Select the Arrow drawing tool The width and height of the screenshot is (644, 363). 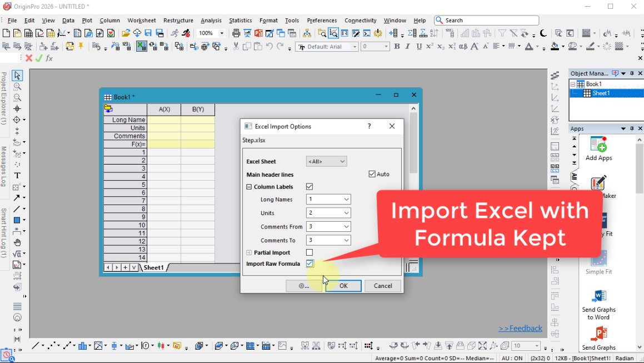coord(17,198)
